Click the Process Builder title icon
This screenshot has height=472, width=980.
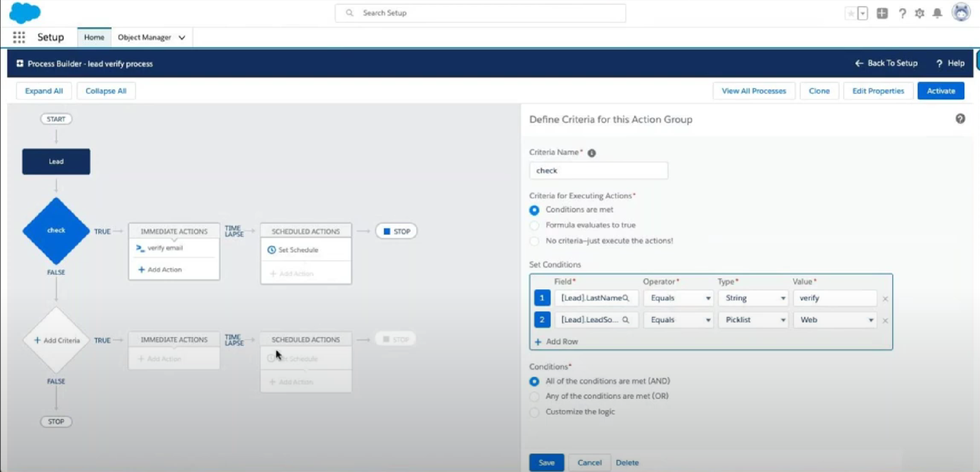point(20,63)
